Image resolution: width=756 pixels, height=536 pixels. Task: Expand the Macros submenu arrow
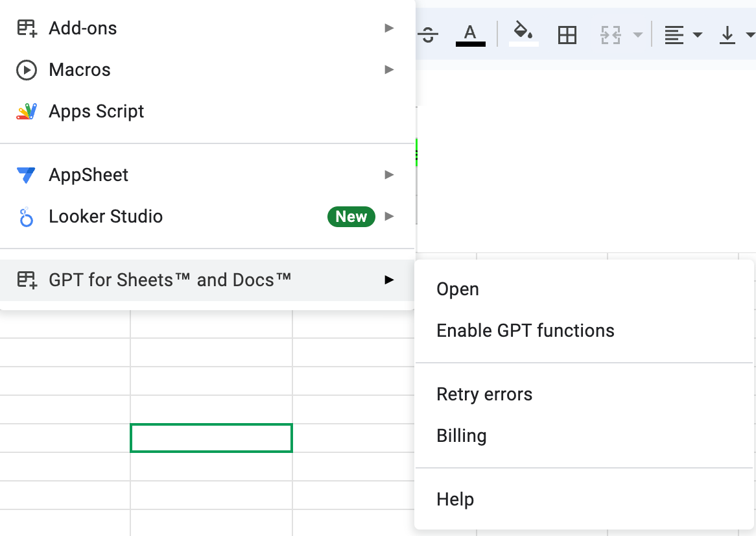point(389,70)
